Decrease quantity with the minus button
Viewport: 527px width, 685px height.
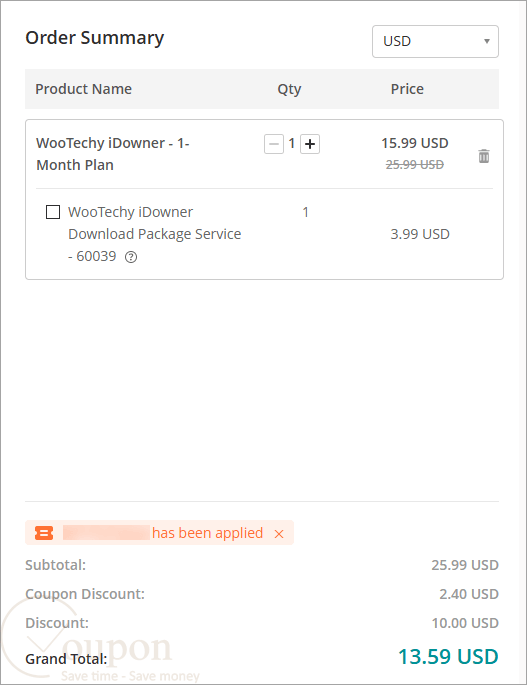pyautogui.click(x=274, y=144)
